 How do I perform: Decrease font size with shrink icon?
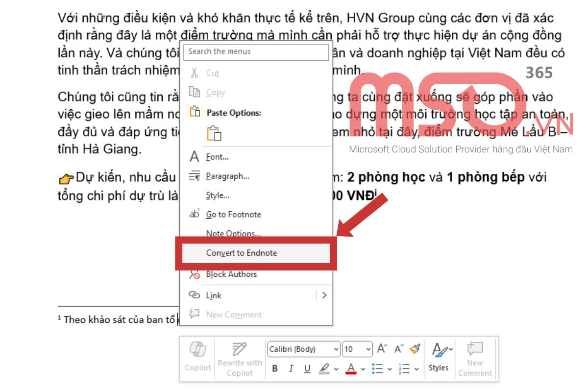(x=399, y=349)
